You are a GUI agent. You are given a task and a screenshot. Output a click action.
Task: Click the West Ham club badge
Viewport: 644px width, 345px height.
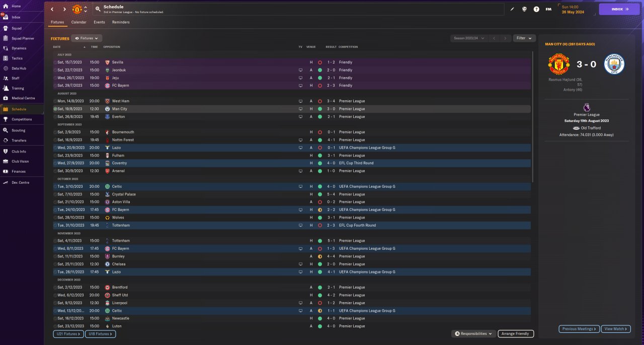point(107,101)
